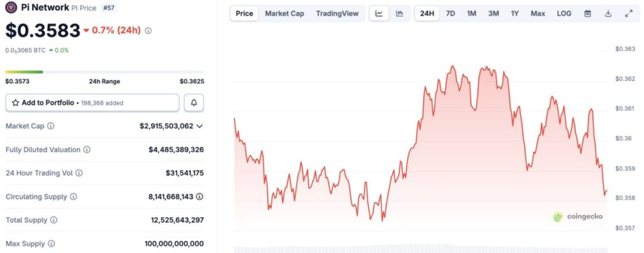Screen dimensions: 644x253
Task: Click info icon after Circulating Supply value
Action: tap(199, 196)
